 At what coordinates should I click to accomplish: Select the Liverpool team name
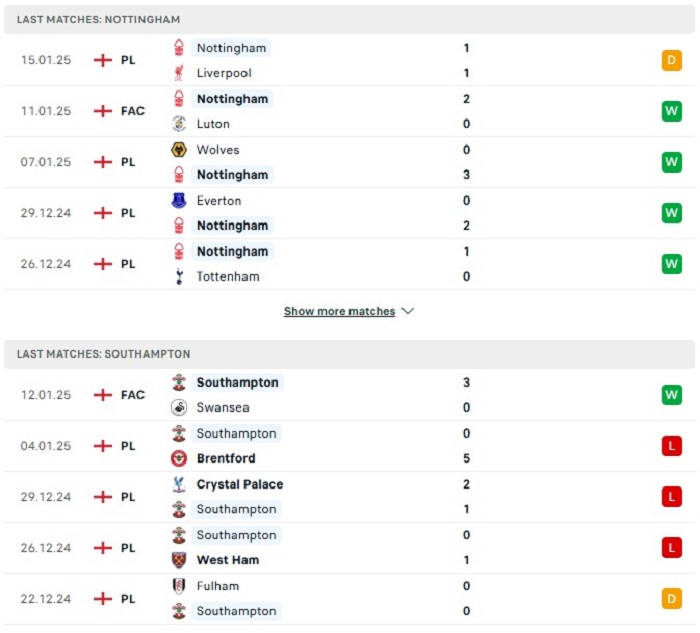tap(224, 73)
